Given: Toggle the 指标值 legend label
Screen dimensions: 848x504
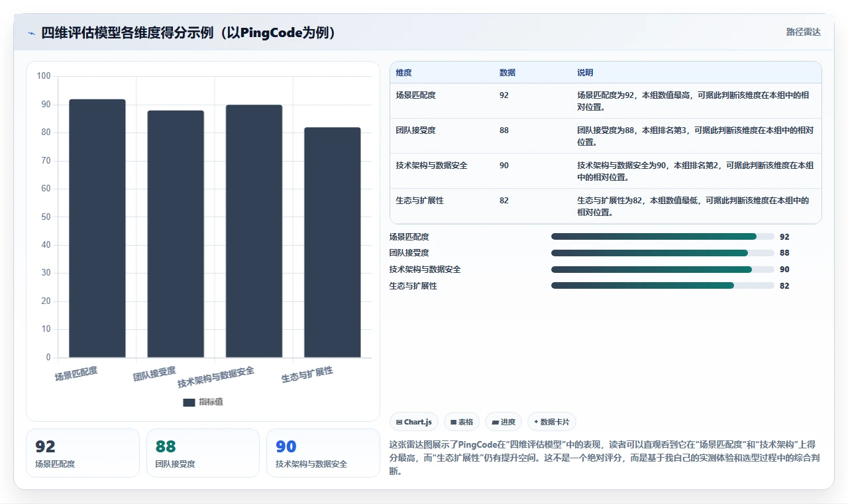Looking at the screenshot, I should tap(211, 402).
